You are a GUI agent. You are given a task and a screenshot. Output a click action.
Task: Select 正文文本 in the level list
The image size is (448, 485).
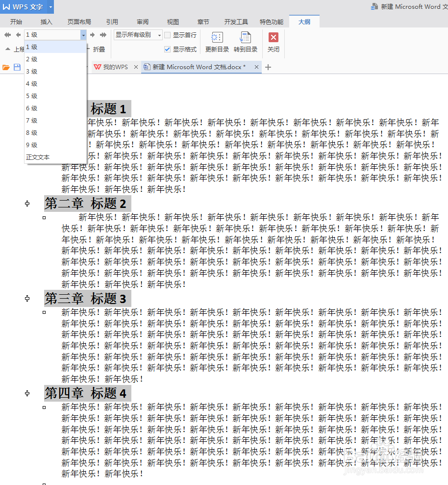[55, 157]
